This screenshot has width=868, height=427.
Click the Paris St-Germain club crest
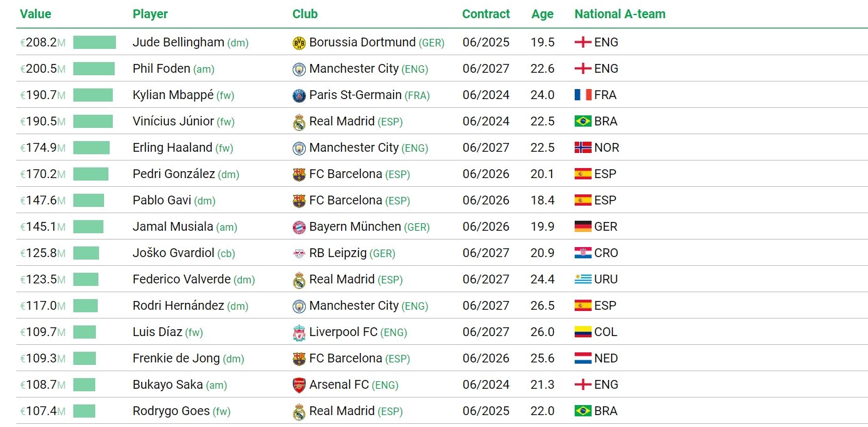point(299,95)
